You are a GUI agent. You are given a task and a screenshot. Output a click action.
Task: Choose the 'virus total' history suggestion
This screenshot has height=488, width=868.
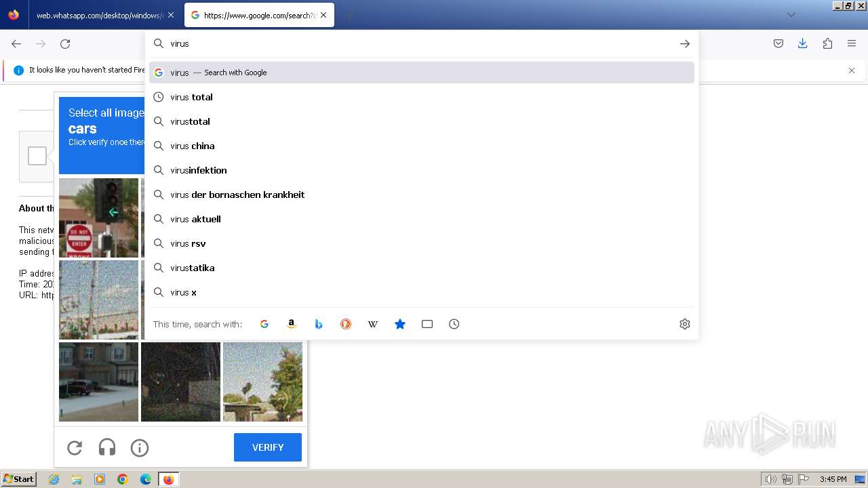(x=422, y=97)
